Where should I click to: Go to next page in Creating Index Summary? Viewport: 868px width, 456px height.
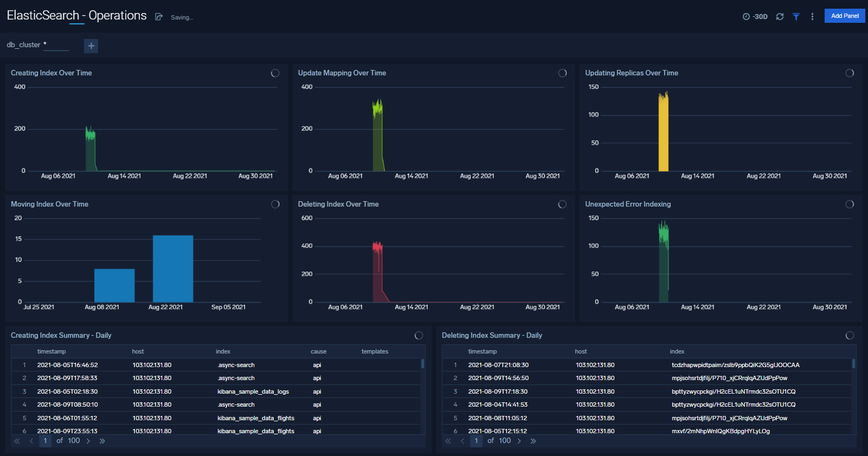pyautogui.click(x=88, y=441)
